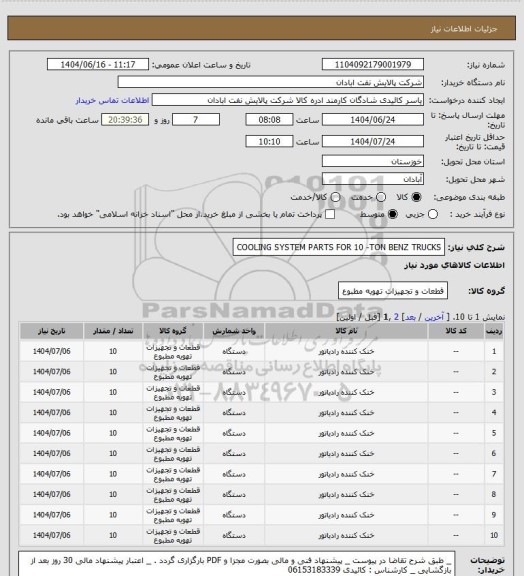Click the remaining time field 20:39:36
Image resolution: width=524 pixels, height=576 pixels.
(x=125, y=120)
